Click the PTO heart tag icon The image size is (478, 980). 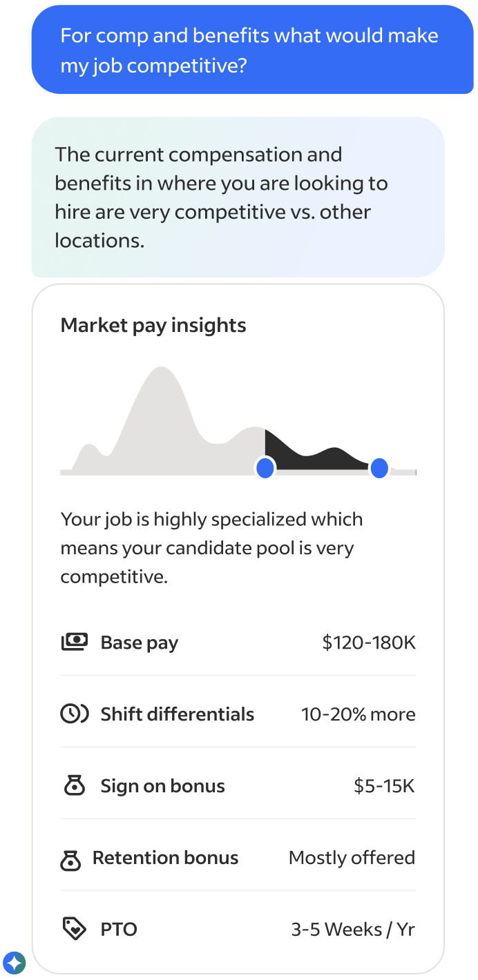click(74, 929)
